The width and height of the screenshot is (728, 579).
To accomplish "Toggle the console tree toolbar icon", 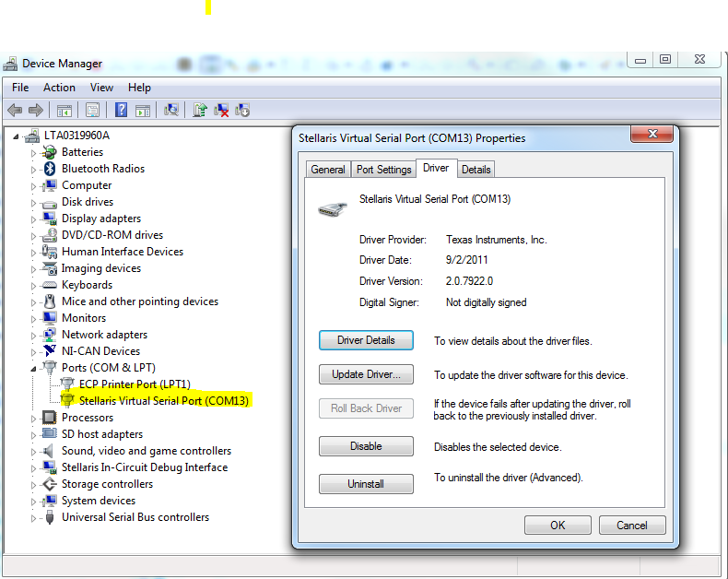I will tap(65, 111).
